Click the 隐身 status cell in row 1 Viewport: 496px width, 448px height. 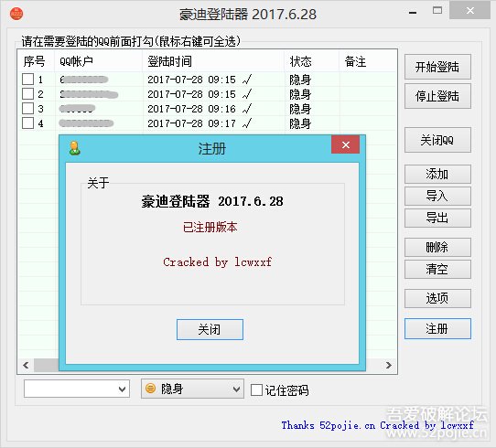(300, 80)
